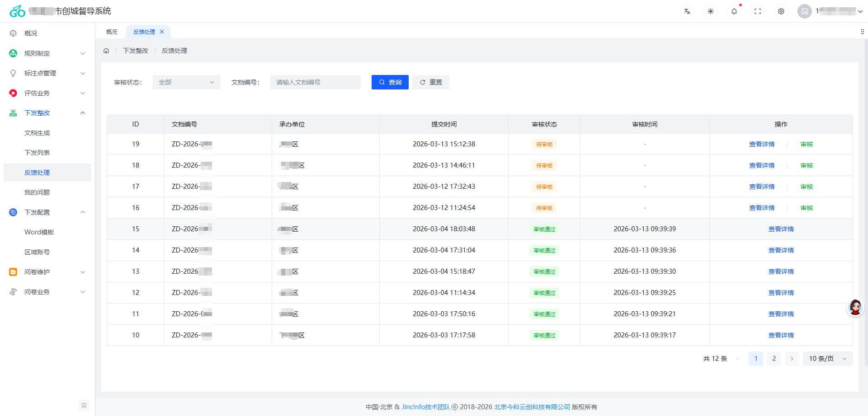Viewport: 868px width, 416px height.
Task: Open the 10 条/页 page size selector
Action: coord(827,359)
